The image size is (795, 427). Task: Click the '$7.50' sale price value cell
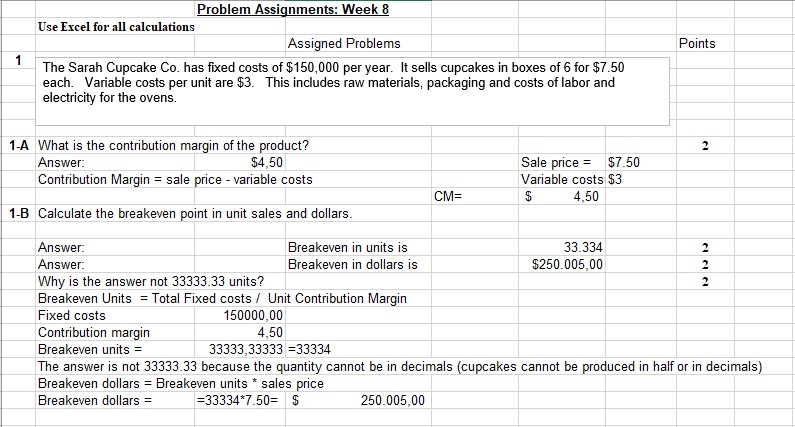[x=624, y=162]
